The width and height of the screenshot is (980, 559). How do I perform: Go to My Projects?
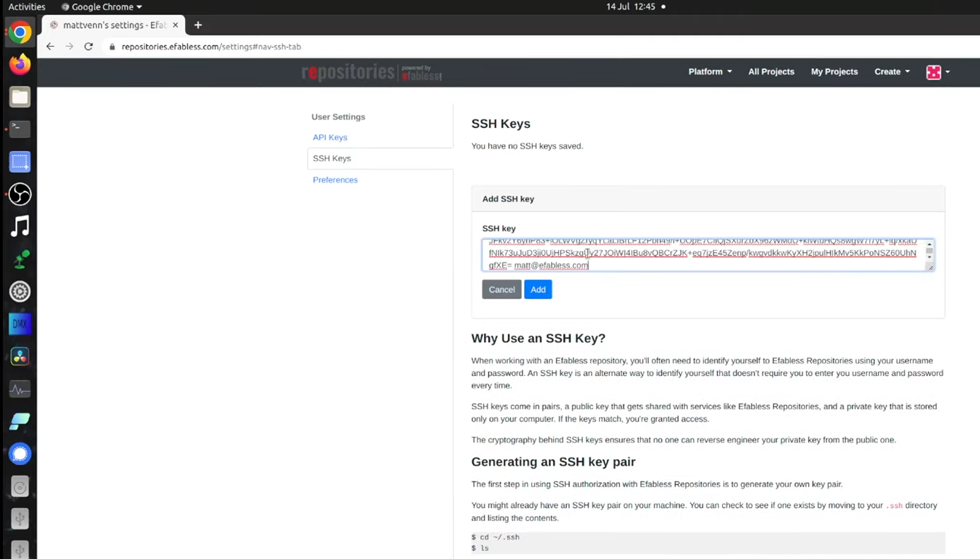[x=834, y=71]
